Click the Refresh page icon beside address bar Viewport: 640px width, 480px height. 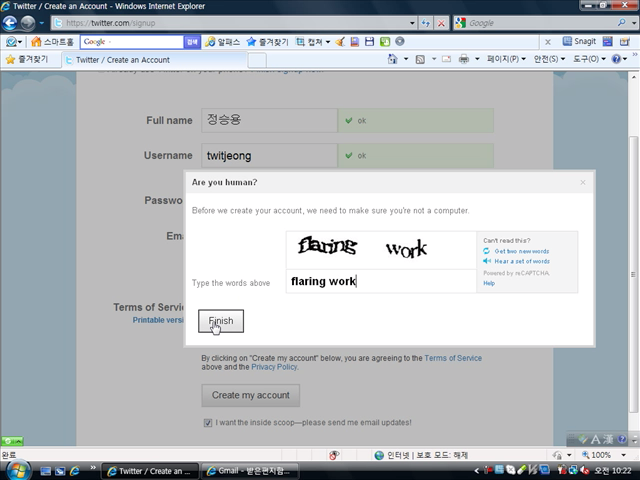pyautogui.click(x=426, y=23)
